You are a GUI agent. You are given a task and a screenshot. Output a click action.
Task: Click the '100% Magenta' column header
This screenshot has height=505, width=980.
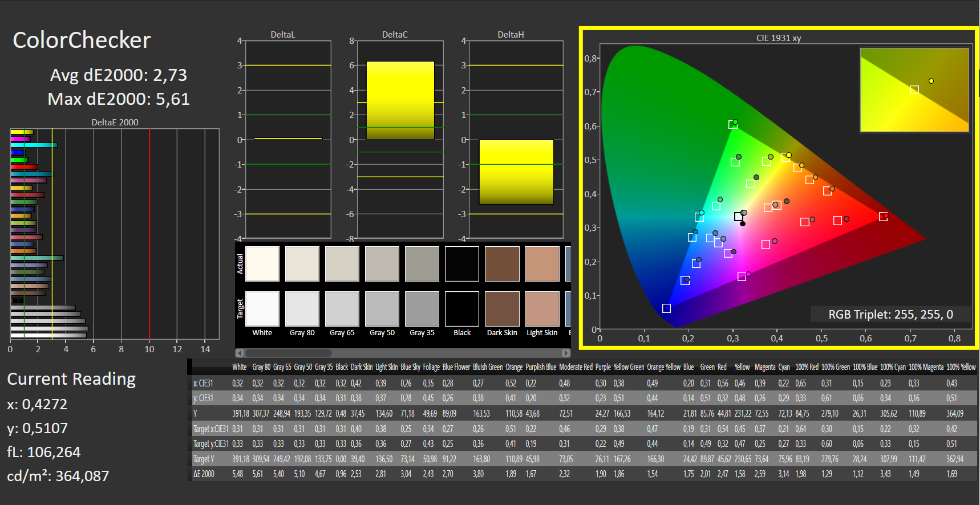point(925,367)
